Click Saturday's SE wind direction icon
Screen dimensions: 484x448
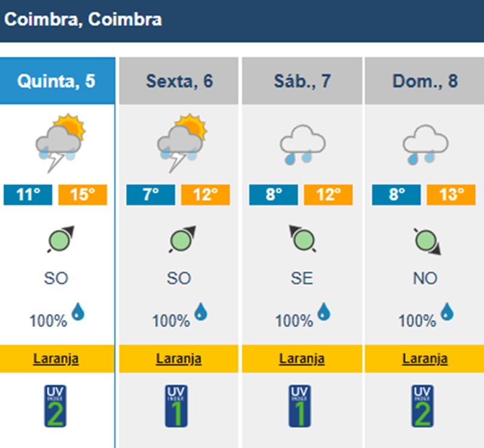[302, 239]
